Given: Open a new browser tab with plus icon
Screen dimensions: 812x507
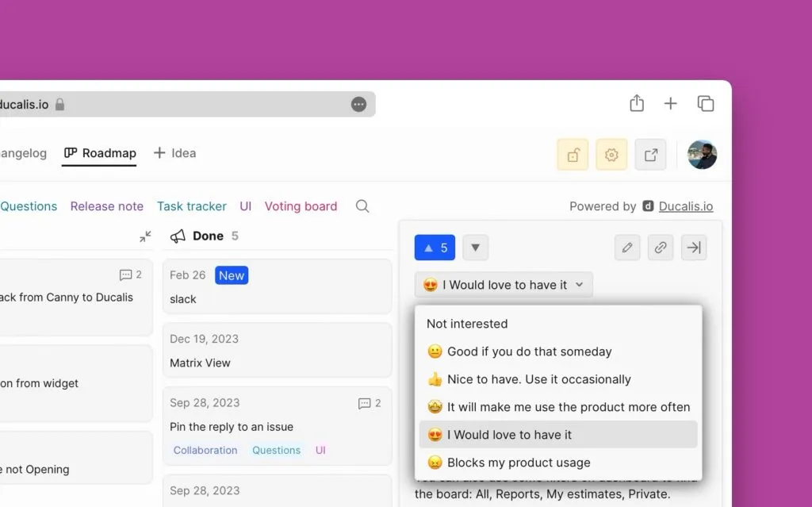Looking at the screenshot, I should click(671, 104).
